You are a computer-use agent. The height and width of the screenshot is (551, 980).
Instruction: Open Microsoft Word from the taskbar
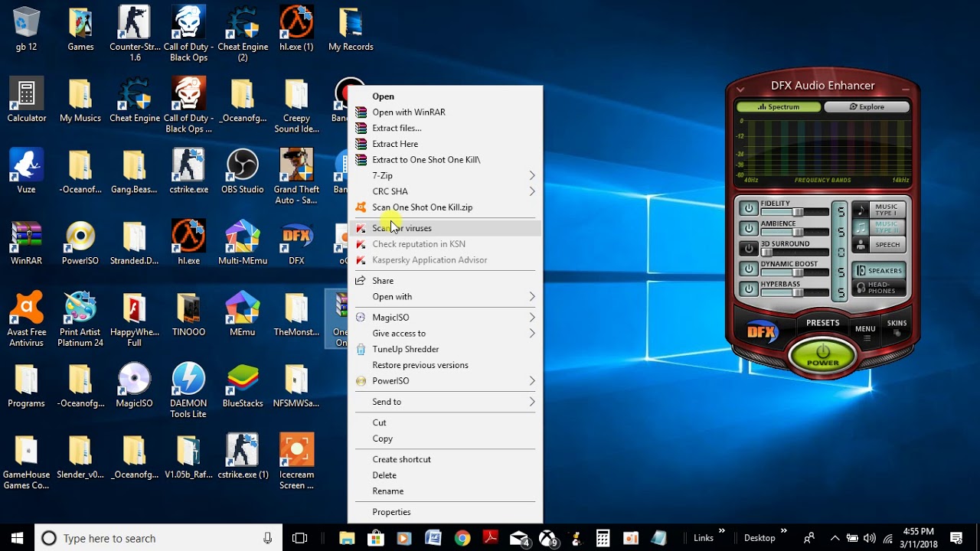[433, 538]
